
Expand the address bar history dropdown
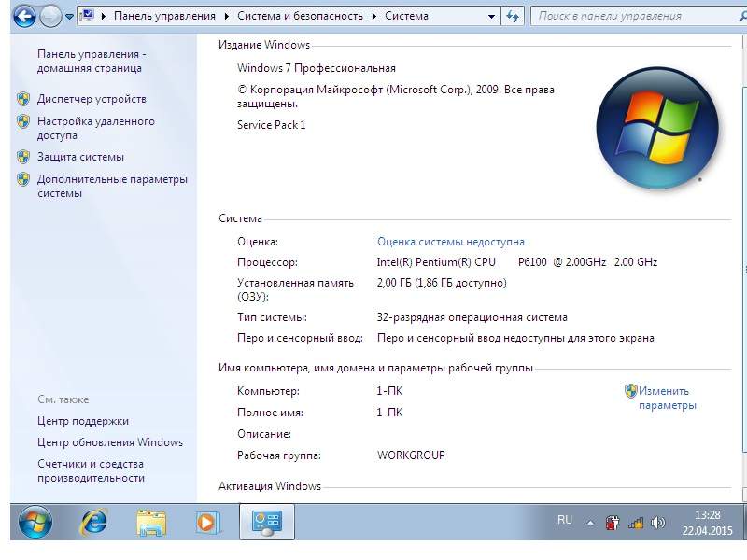[x=490, y=16]
